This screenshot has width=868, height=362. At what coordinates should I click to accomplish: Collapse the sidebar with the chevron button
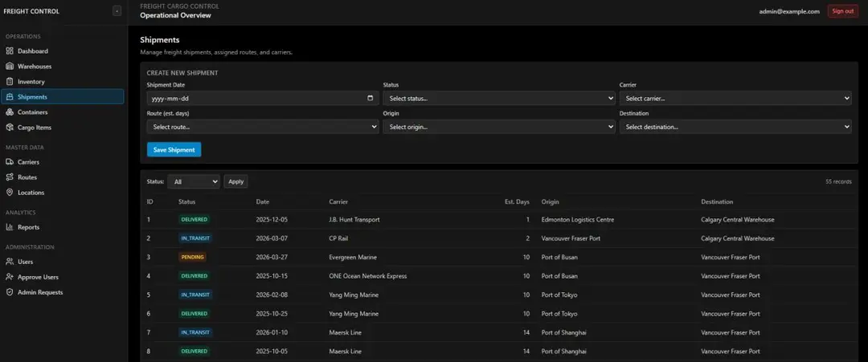(x=117, y=11)
